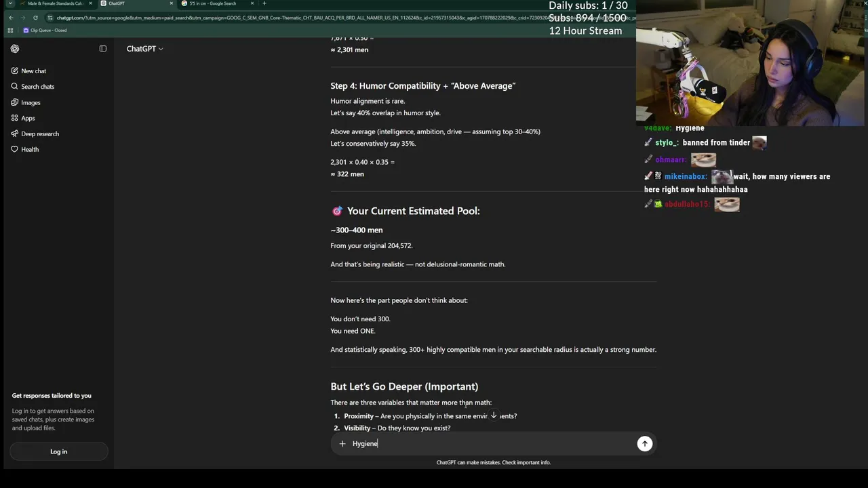This screenshot has width=868, height=488.
Task: Switch to Male & Female Standards Calculator tab
Action: click(54, 3)
